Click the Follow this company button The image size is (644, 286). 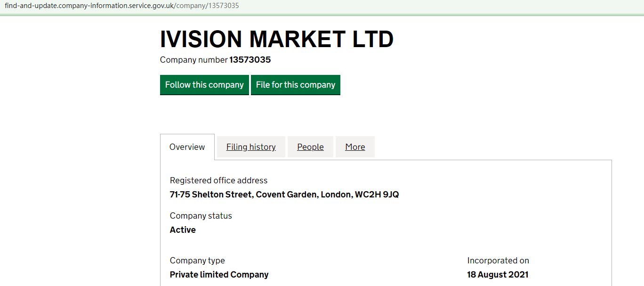(x=204, y=85)
